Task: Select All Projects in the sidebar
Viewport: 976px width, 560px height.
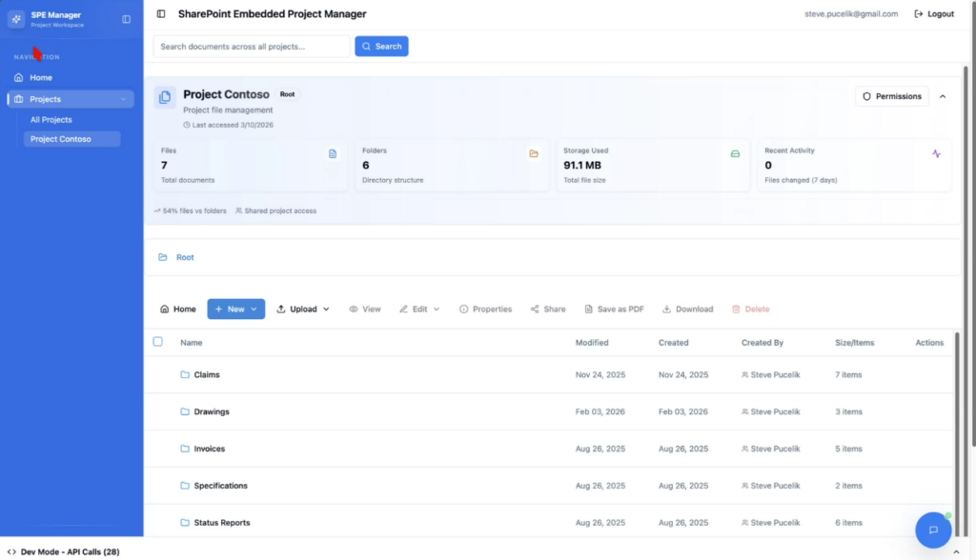Action: 51,120
